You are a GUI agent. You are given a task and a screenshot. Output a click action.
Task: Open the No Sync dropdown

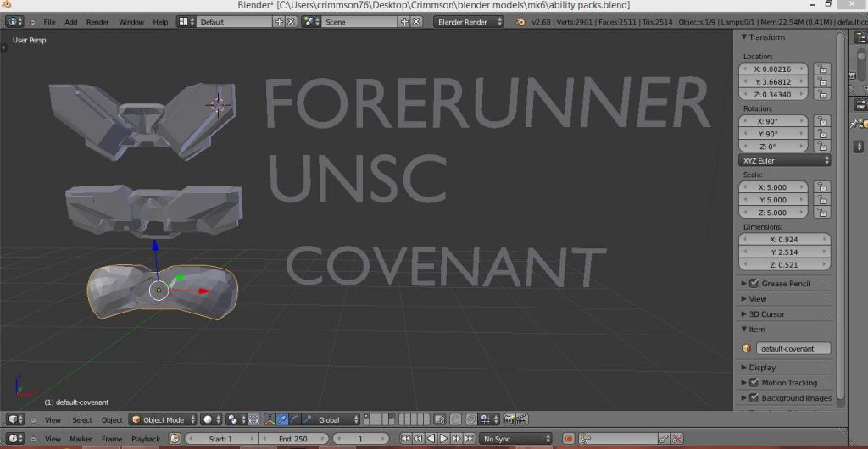point(516,439)
